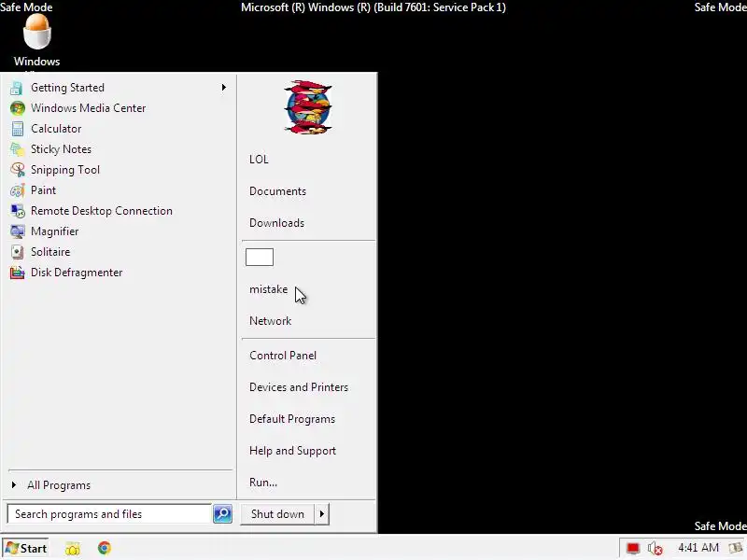The image size is (747, 560).
Task: Click Snipping Tool text
Action: pyautogui.click(x=65, y=170)
